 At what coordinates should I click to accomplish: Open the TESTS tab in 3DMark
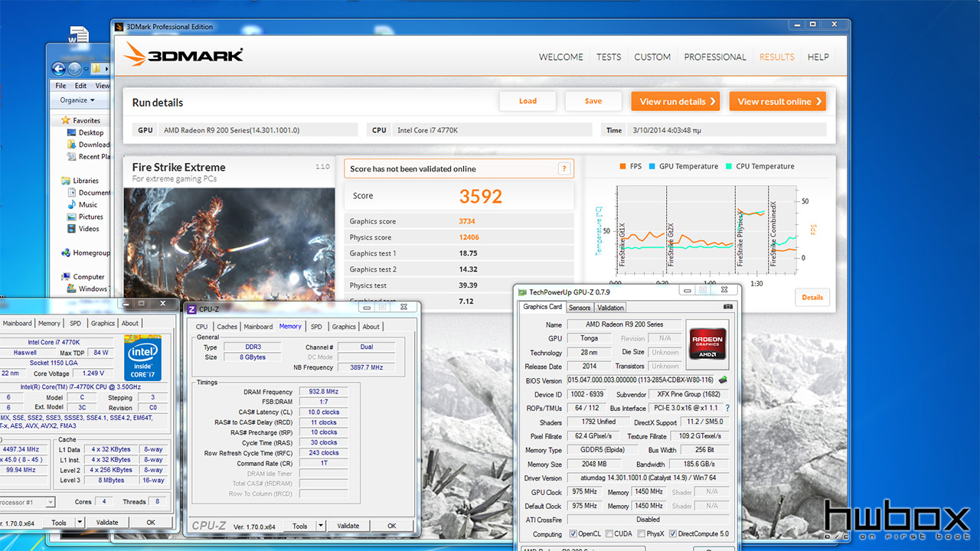[x=609, y=57]
